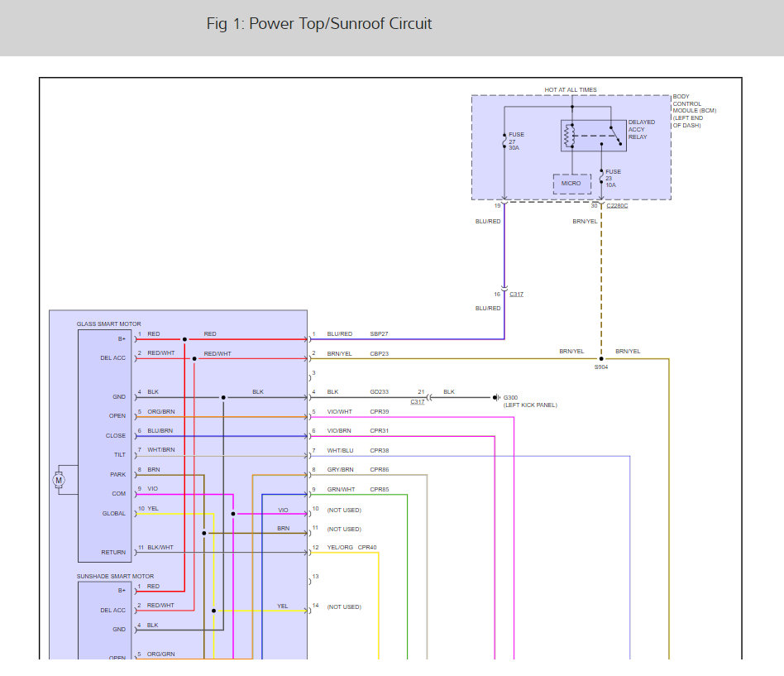Click the Body Control Module (BCM) label

point(695,111)
